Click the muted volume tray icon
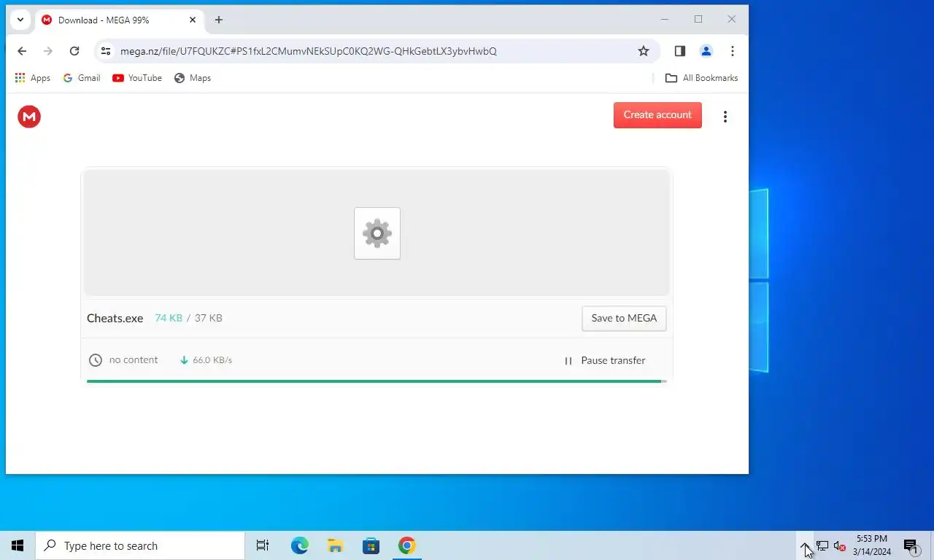Image resolution: width=934 pixels, height=560 pixels. coord(840,545)
